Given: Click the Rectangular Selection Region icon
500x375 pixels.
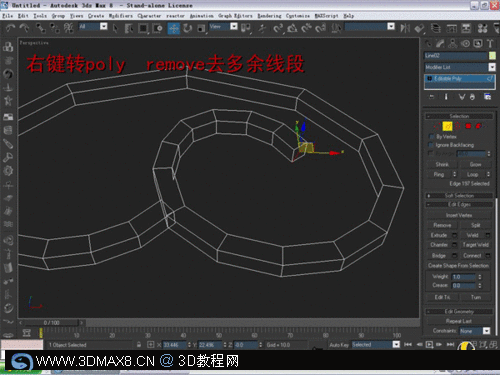Looking at the screenshot, I should point(143,28).
